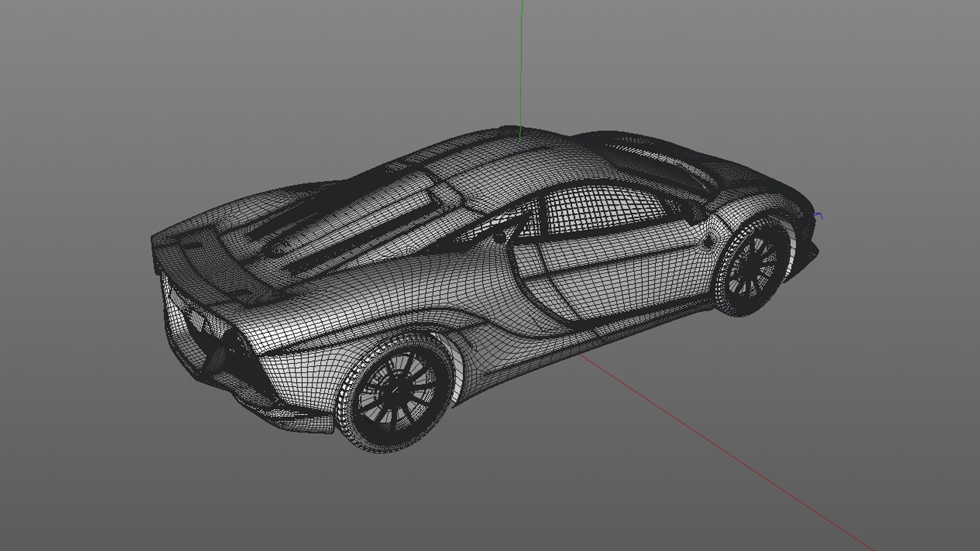
Task: Select the front wheel of the car mesh
Action: 751,268
